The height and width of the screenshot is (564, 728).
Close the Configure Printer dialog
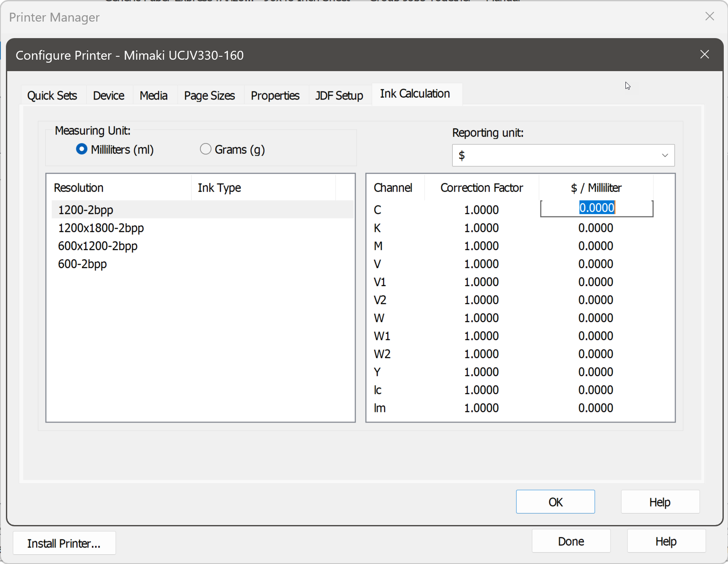704,55
